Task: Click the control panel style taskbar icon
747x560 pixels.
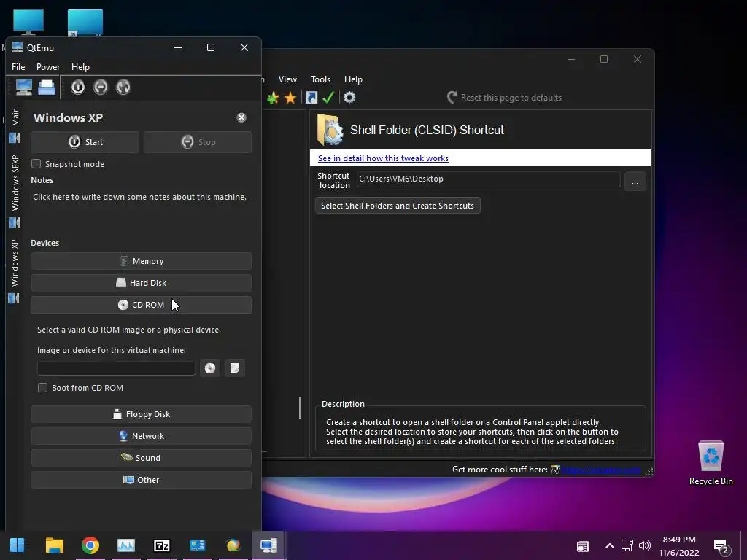Action: point(197,545)
